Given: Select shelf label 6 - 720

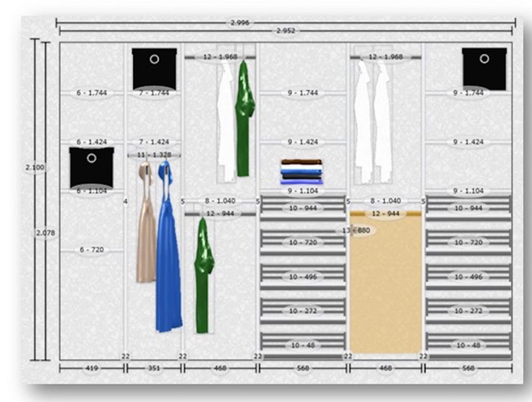Looking at the screenshot, I should (x=91, y=250).
